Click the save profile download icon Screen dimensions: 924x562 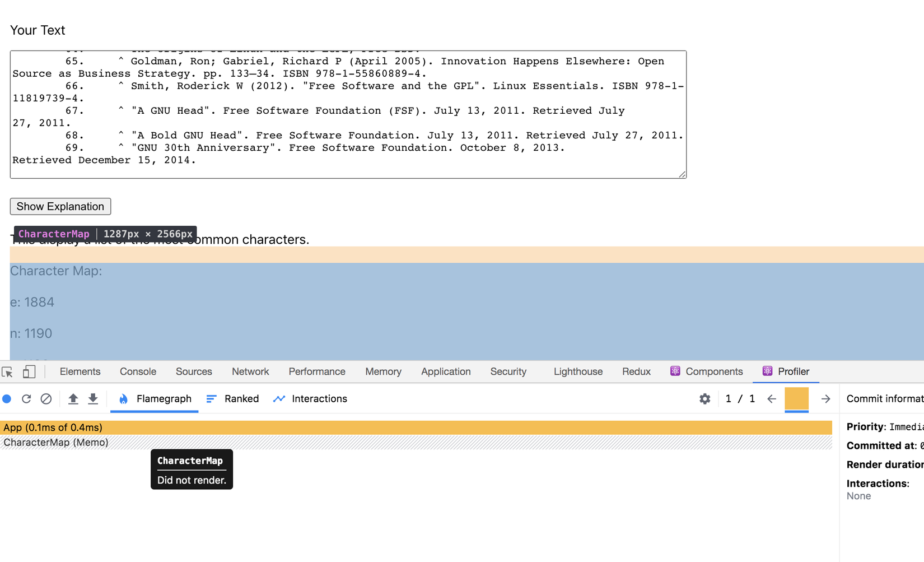pyautogui.click(x=93, y=399)
